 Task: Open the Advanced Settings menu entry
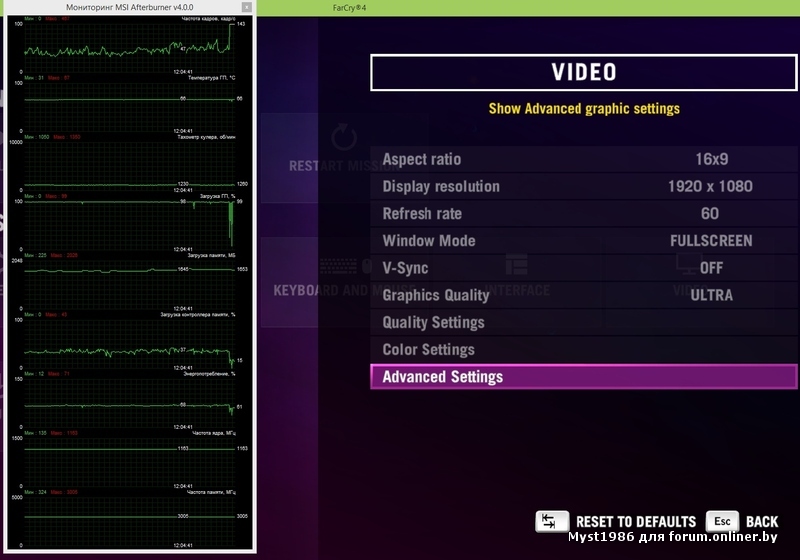click(x=584, y=376)
